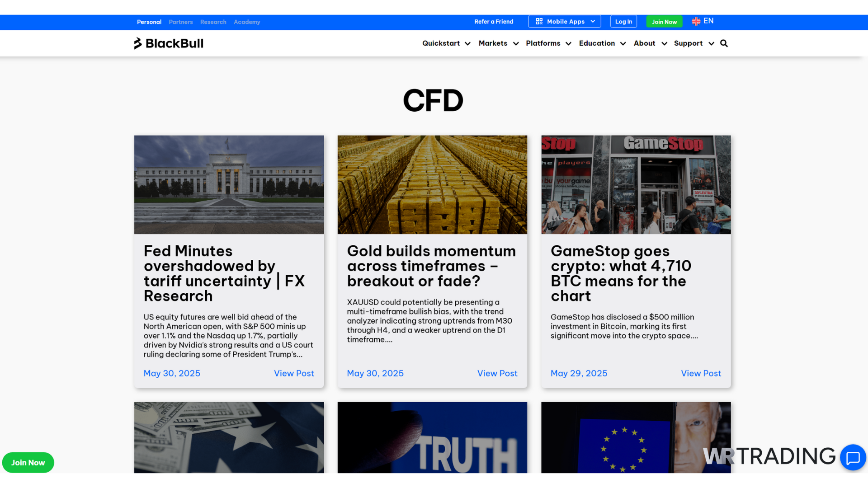The width and height of the screenshot is (868, 488).
Task: Switch to the Academy section
Action: pyautogui.click(x=247, y=22)
